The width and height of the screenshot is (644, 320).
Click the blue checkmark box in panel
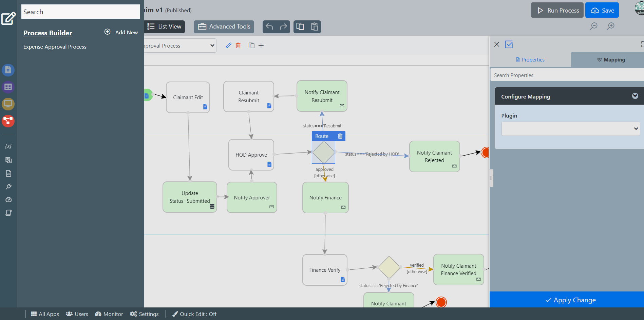pos(509,45)
